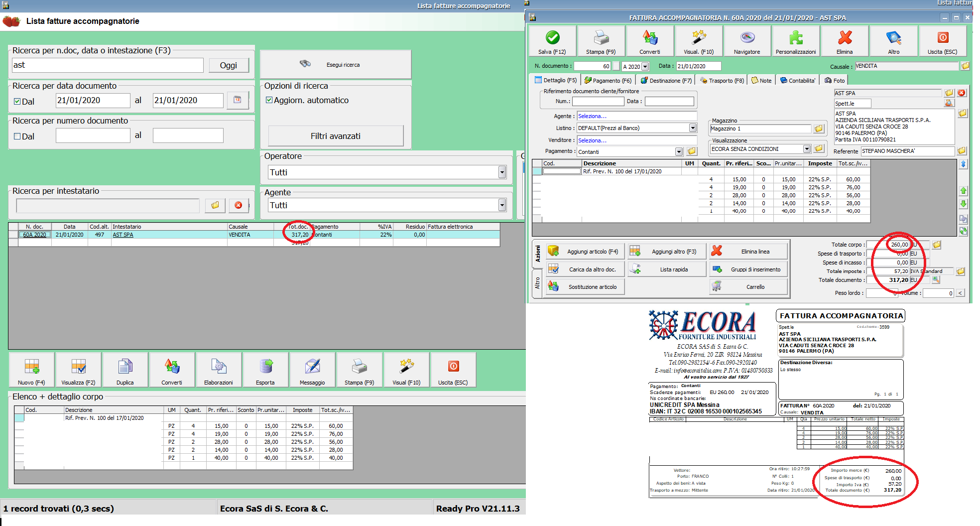Click Uscita (ESC) in invoice window
Image resolution: width=980 pixels, height=526 pixels.
[x=943, y=41]
